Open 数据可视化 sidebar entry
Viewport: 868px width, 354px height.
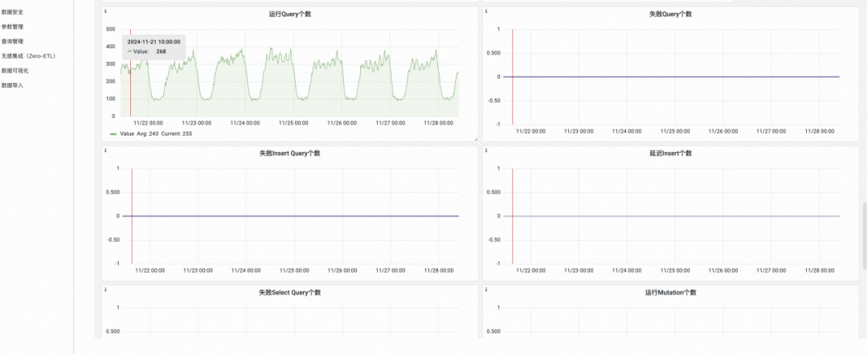tap(15, 70)
